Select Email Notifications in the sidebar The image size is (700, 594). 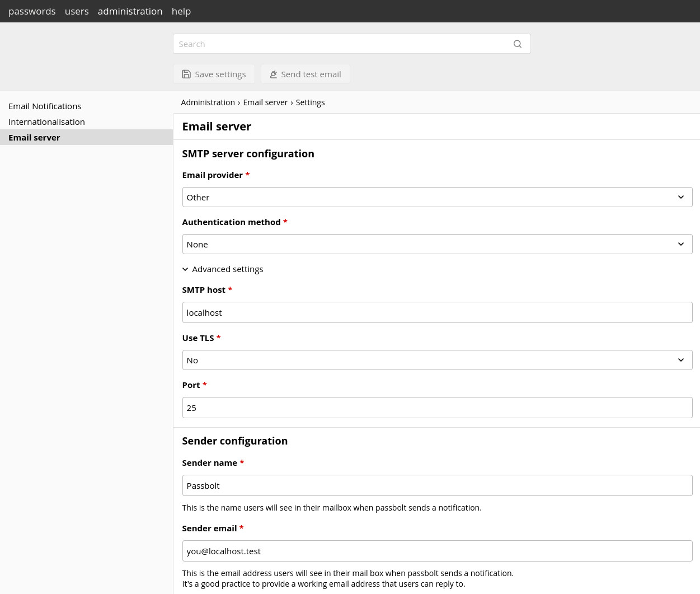tap(45, 106)
